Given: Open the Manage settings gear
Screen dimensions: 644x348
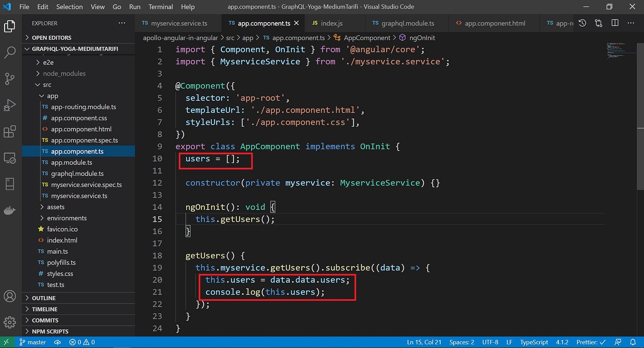Looking at the screenshot, I should click(x=10, y=322).
